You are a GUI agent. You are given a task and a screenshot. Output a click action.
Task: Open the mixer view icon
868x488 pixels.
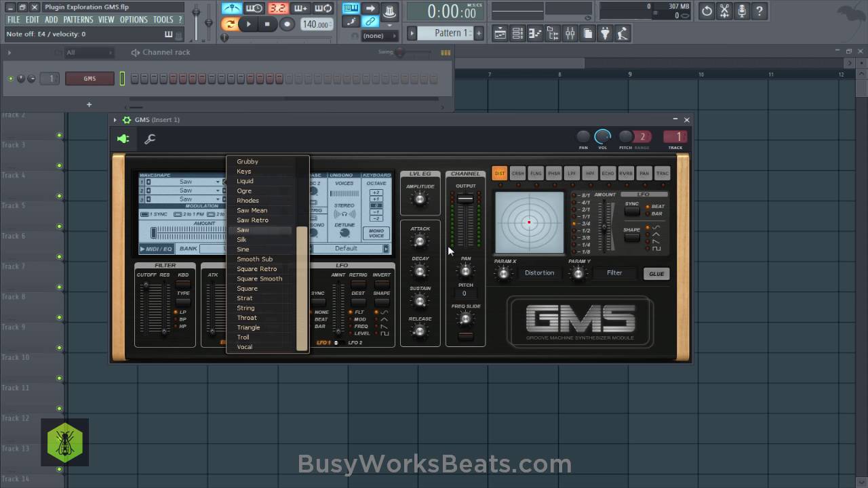[570, 33]
